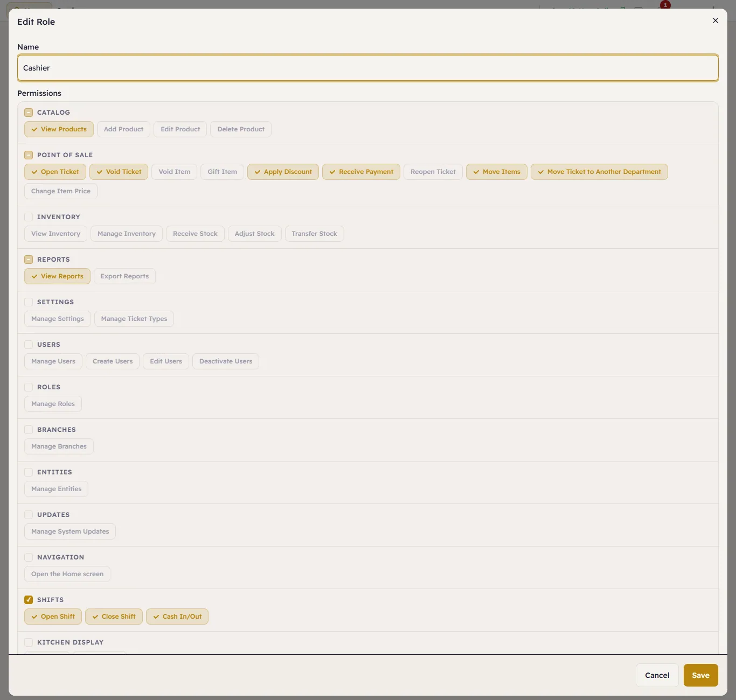Toggle the POINT OF SALE group checkbox
Screen dimensions: 736x700
click(29, 155)
